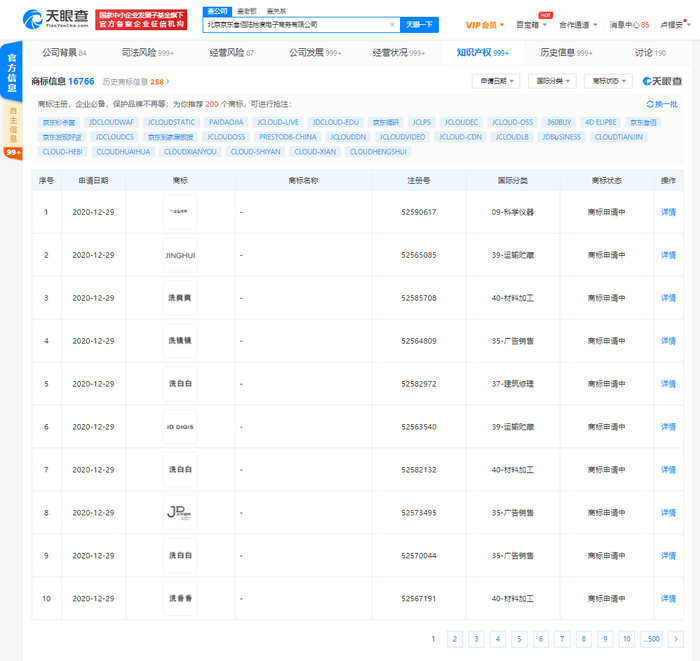Click the JCLOUDVIDEO trademark tag
Screen dimensions: 700x661
(402, 137)
